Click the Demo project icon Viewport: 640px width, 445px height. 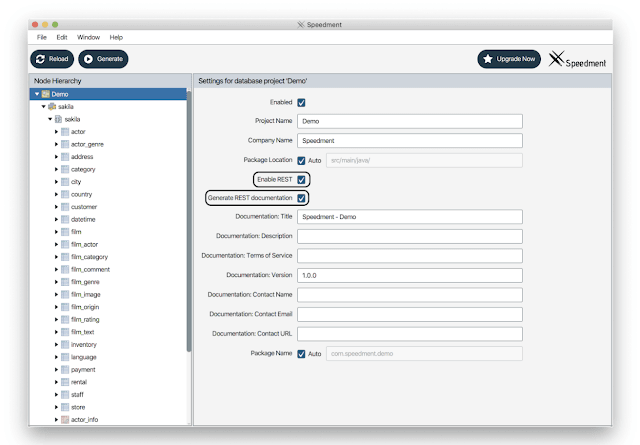(x=46, y=94)
